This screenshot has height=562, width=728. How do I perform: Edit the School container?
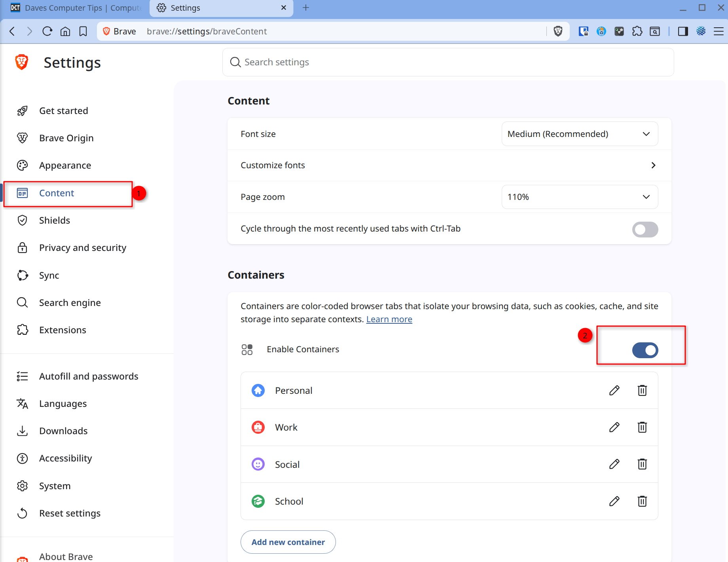tap(614, 501)
